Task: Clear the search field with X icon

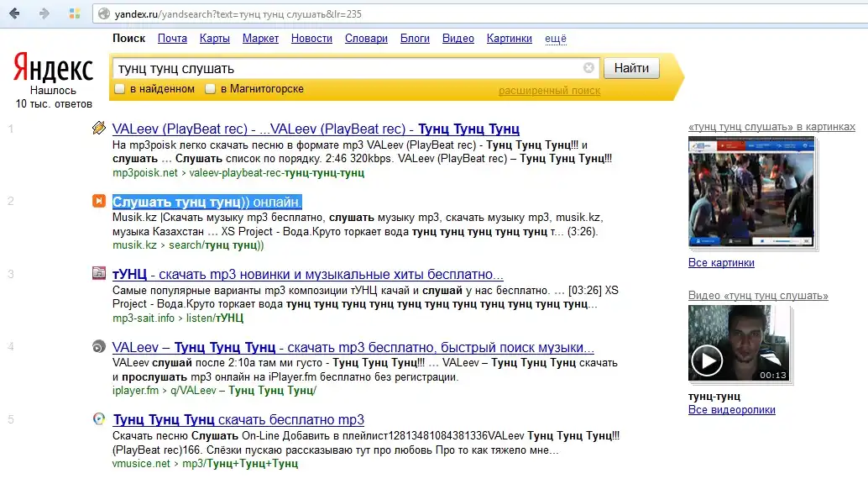Action: pos(588,68)
